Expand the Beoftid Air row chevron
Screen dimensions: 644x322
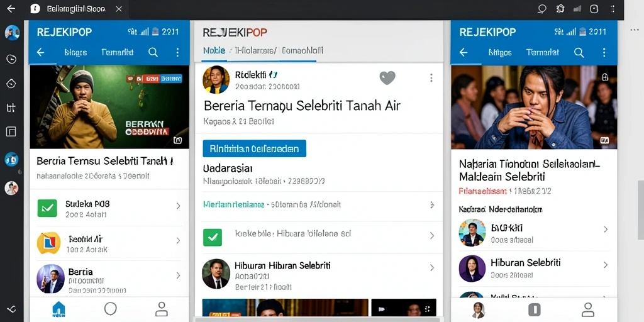(x=178, y=241)
